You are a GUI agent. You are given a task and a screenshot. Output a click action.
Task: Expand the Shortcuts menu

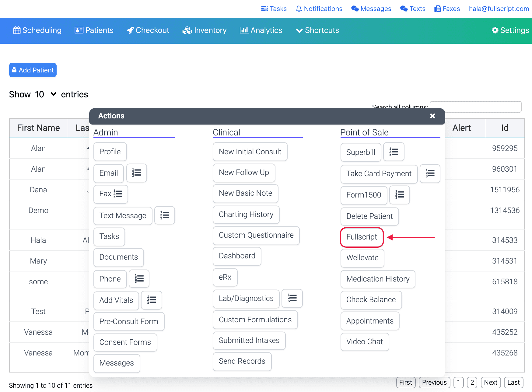tap(317, 30)
